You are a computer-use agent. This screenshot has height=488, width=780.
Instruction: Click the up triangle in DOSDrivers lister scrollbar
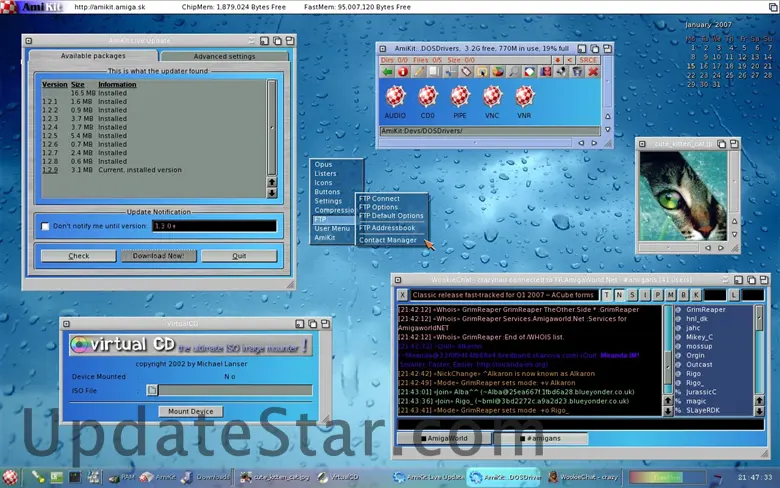coord(608,116)
